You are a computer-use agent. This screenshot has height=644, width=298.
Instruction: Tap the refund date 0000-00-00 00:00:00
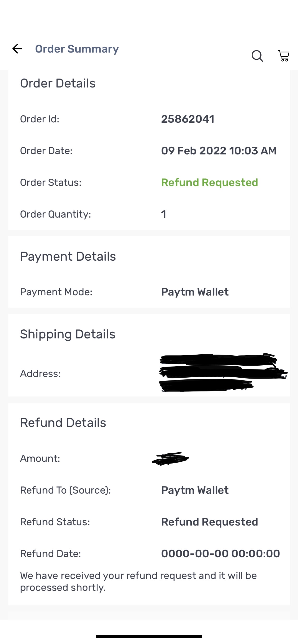pyautogui.click(x=220, y=553)
